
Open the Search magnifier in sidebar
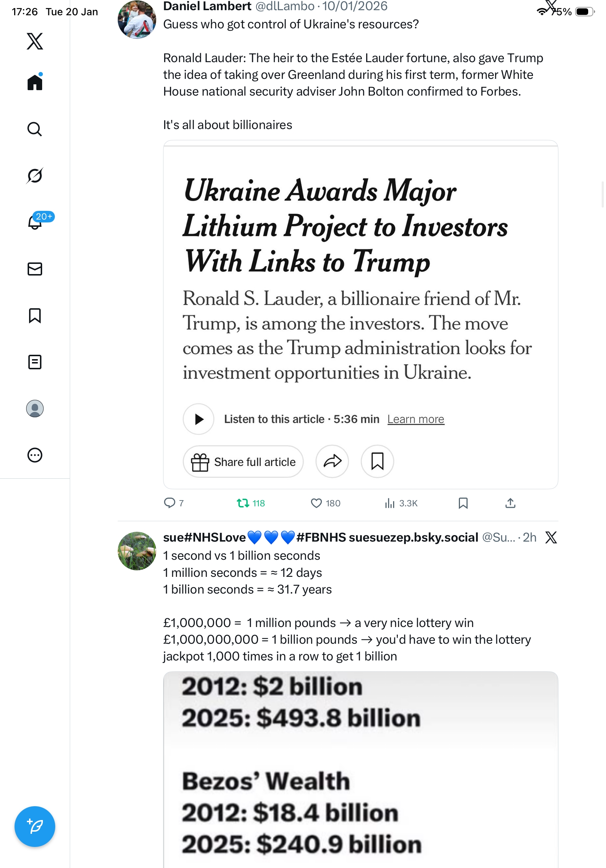click(35, 129)
